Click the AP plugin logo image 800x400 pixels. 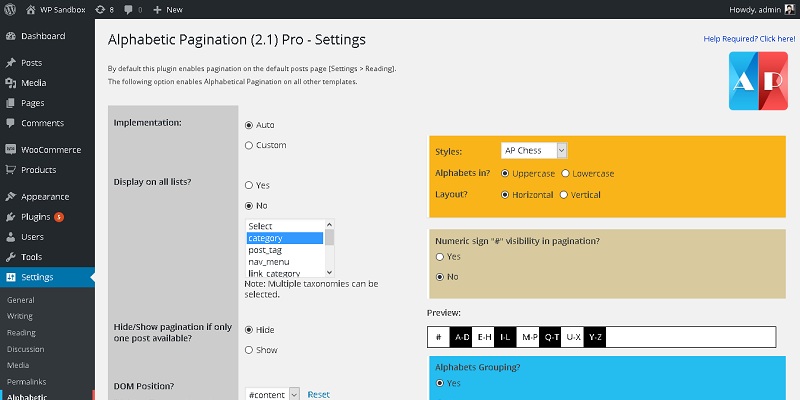[x=758, y=81]
